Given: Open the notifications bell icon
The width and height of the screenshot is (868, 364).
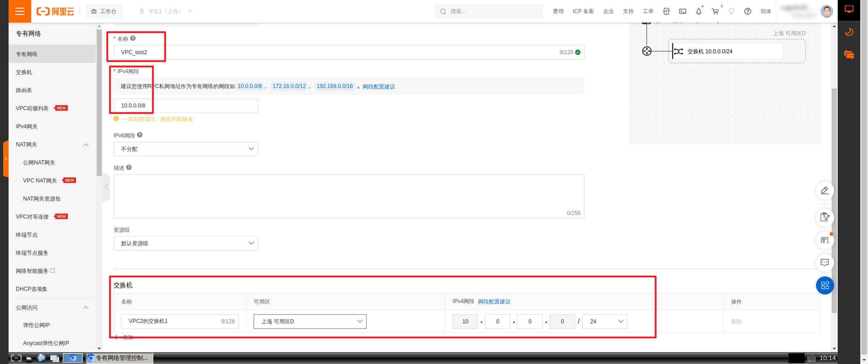Looking at the screenshot, I should tap(699, 11).
